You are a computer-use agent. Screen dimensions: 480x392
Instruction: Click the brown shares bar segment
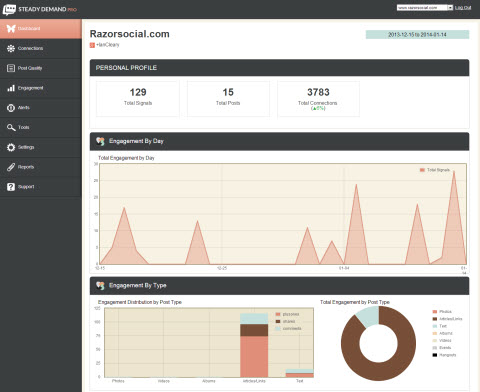coord(254,330)
